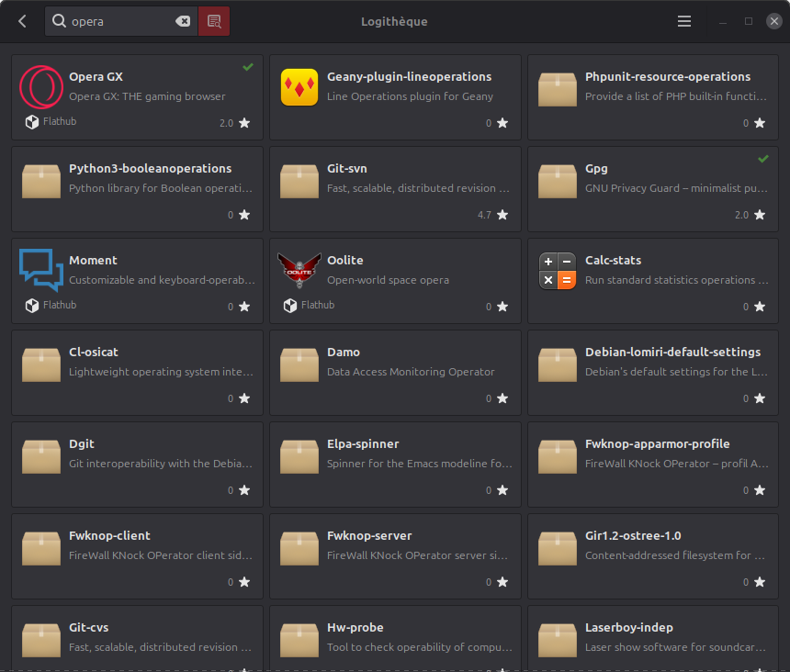Click the Python3-booleanoperations title
Screen dimensions: 790x672
click(x=150, y=169)
